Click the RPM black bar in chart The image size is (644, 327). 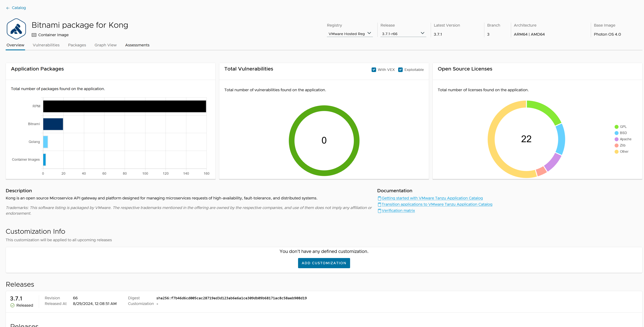(124, 106)
